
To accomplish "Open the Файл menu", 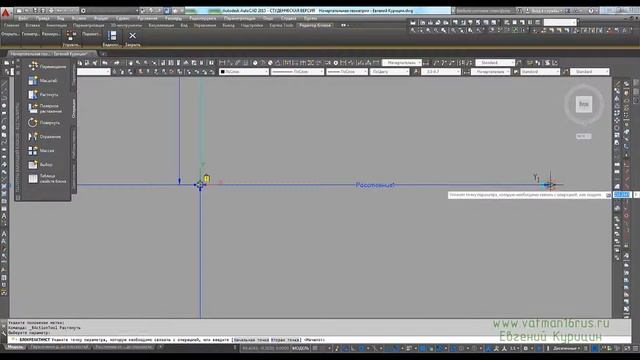I will [23, 18].
